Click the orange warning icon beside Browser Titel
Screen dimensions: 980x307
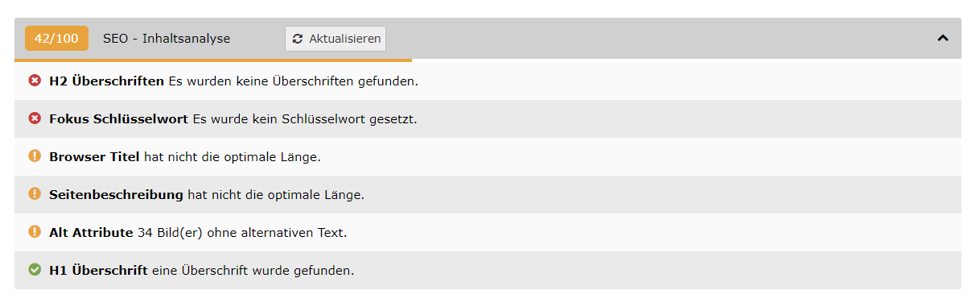[x=35, y=156]
